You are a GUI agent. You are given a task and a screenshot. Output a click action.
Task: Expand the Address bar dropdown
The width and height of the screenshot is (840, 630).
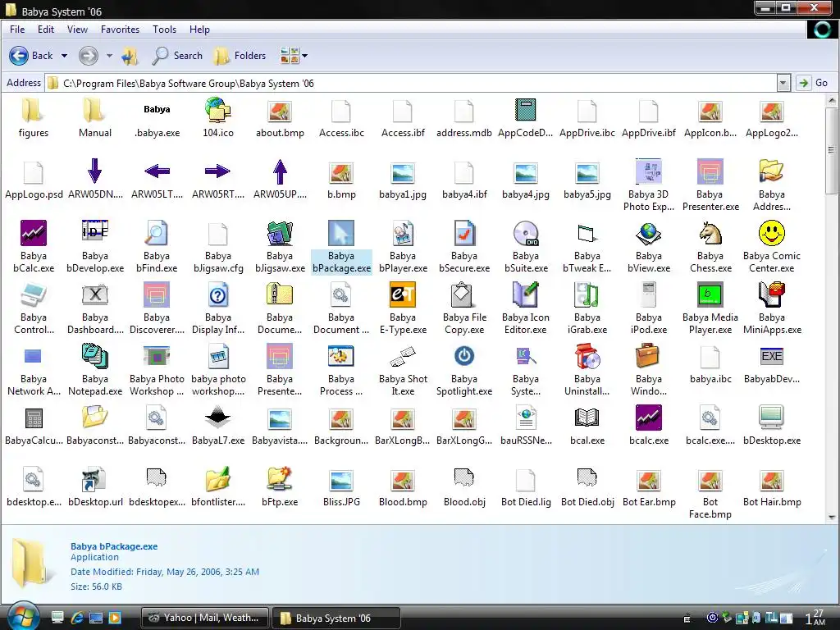click(783, 83)
